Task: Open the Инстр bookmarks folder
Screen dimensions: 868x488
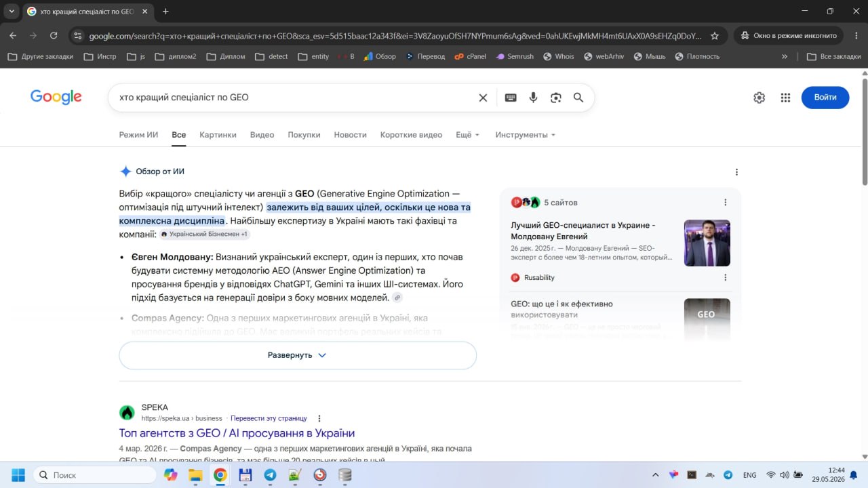Action: click(100, 56)
